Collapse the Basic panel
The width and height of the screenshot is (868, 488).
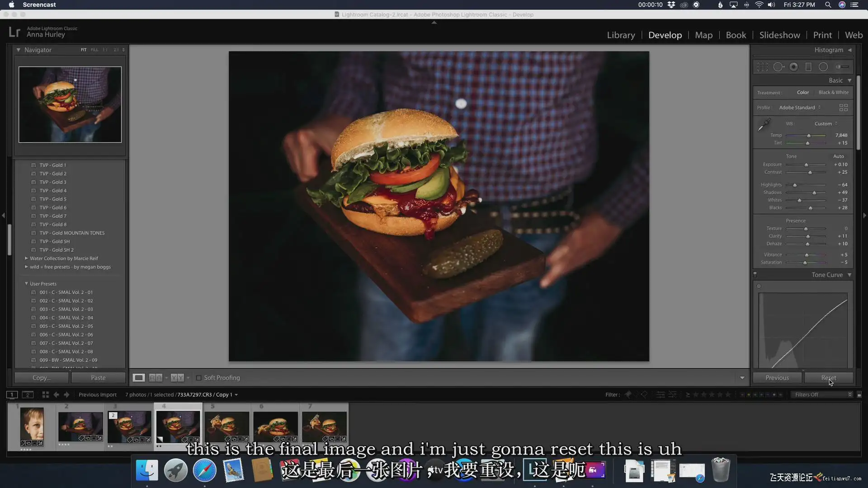tap(849, 80)
